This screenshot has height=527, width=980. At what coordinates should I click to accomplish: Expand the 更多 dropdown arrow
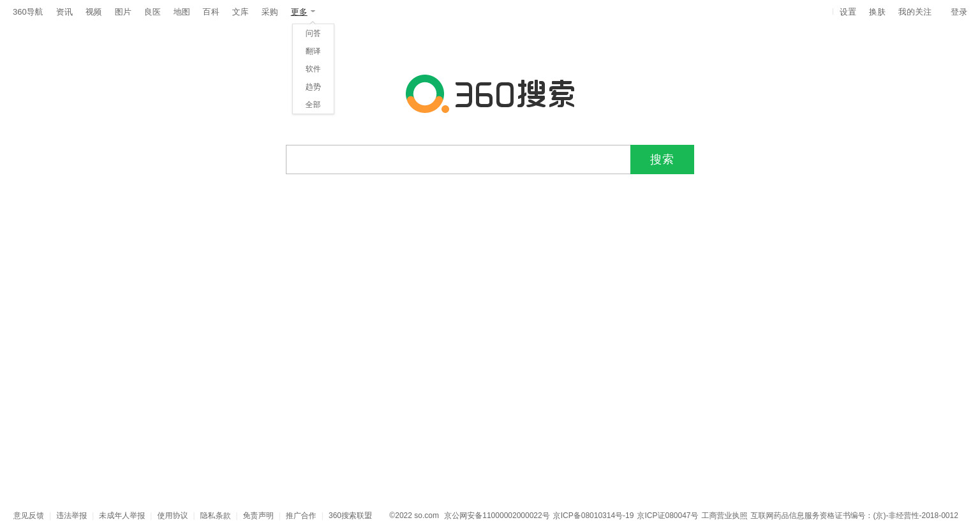coord(313,11)
